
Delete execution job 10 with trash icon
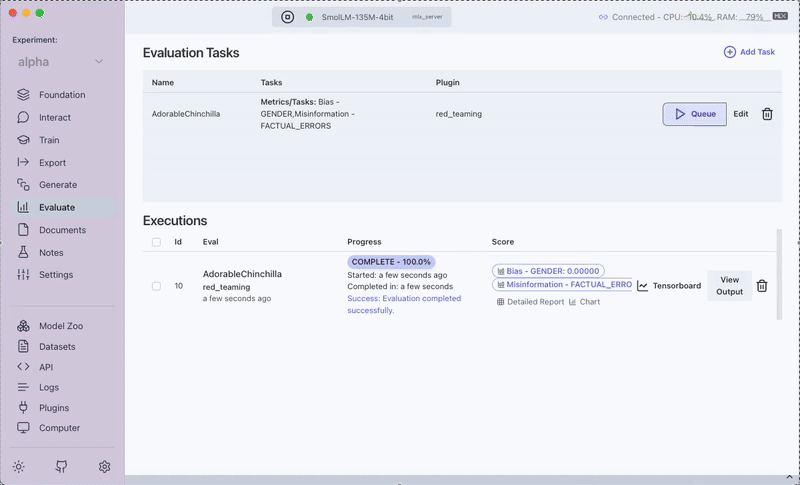[762, 286]
